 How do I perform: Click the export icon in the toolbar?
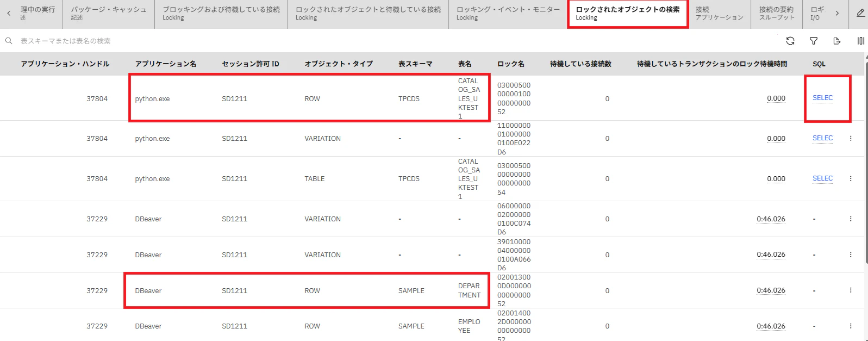pyautogui.click(x=837, y=41)
